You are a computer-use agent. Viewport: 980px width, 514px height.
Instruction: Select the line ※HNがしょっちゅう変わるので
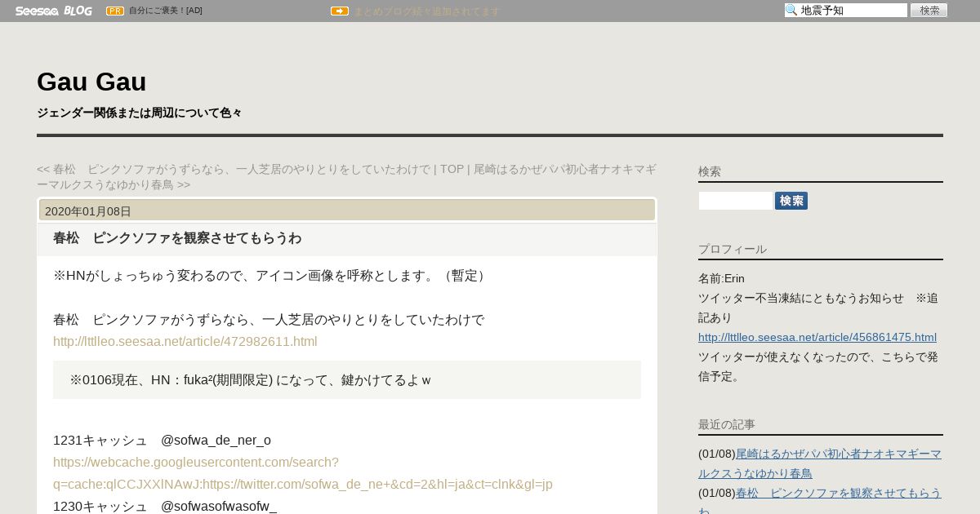pyautogui.click(x=272, y=276)
